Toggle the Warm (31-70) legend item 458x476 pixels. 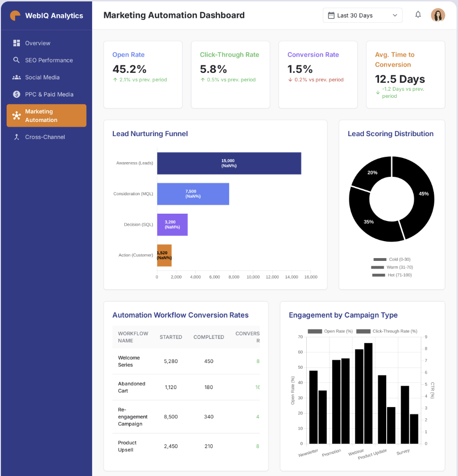point(391,267)
